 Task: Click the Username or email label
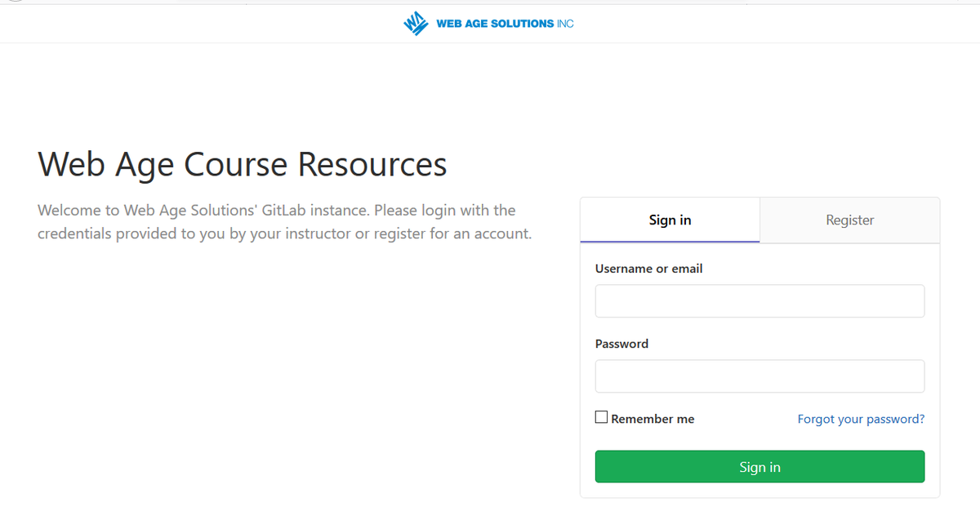point(648,268)
